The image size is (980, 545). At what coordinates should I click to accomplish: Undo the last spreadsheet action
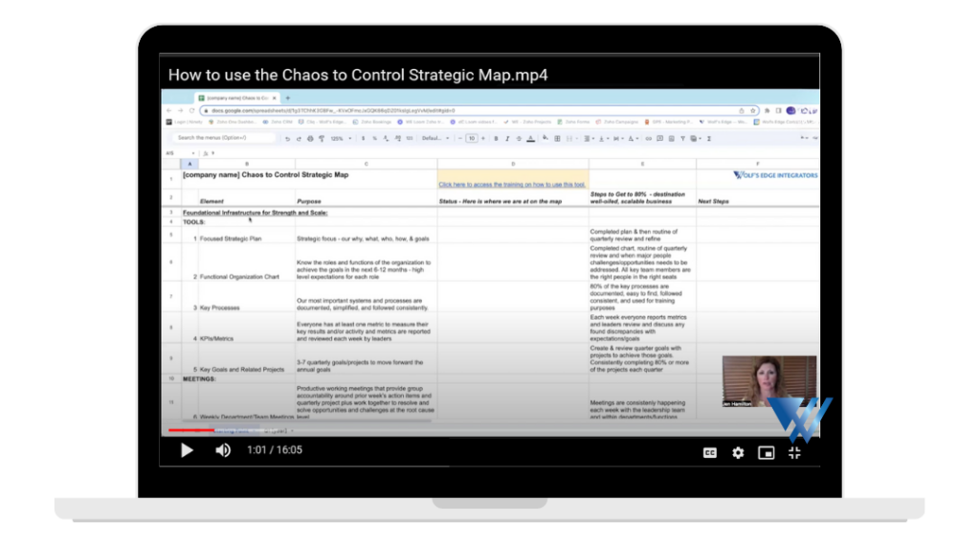pos(287,138)
